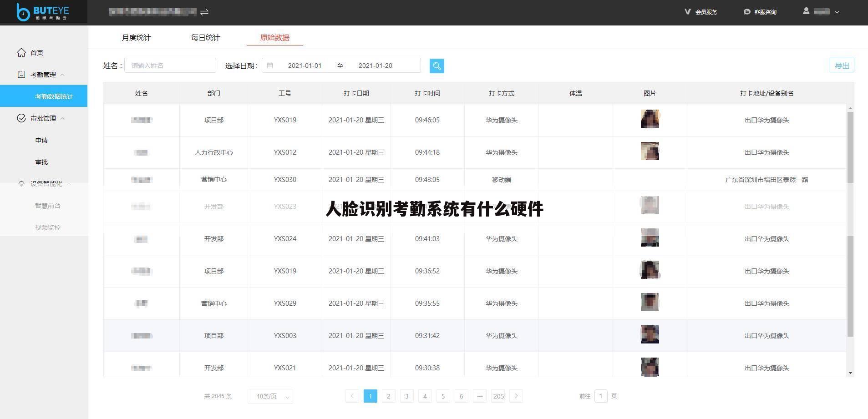The width and height of the screenshot is (868, 419).
Task: Go to page 5
Action: coord(443,396)
